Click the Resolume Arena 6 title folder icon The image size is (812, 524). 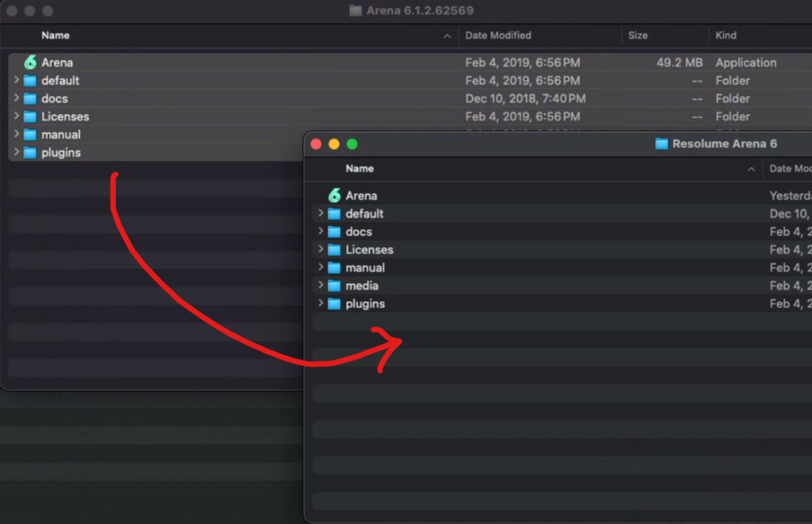coord(661,143)
